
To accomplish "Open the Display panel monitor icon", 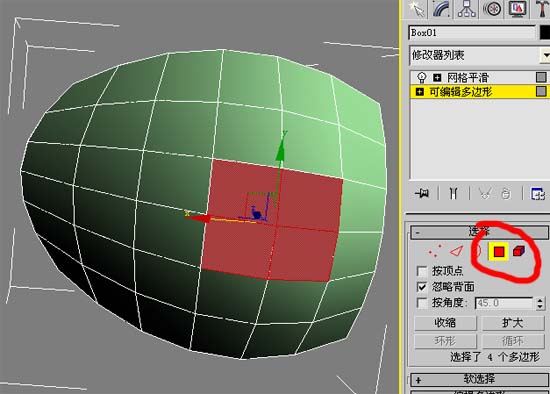I will pos(518,9).
